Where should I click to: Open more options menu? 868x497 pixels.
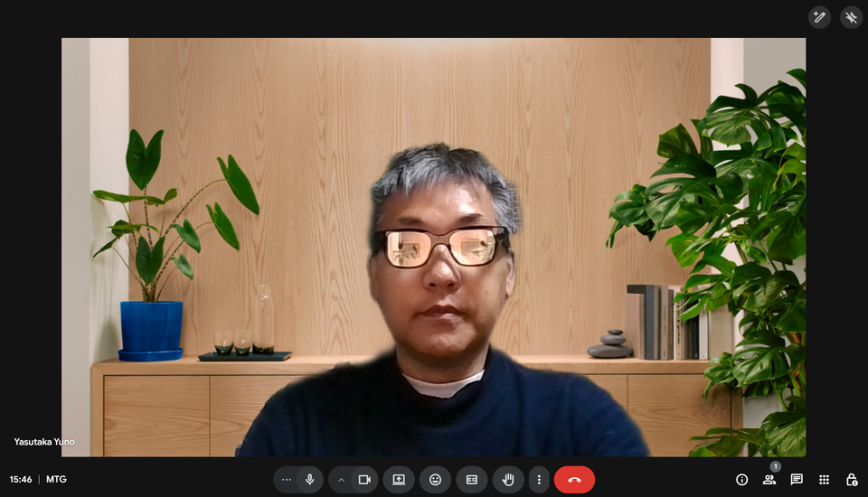coord(539,480)
